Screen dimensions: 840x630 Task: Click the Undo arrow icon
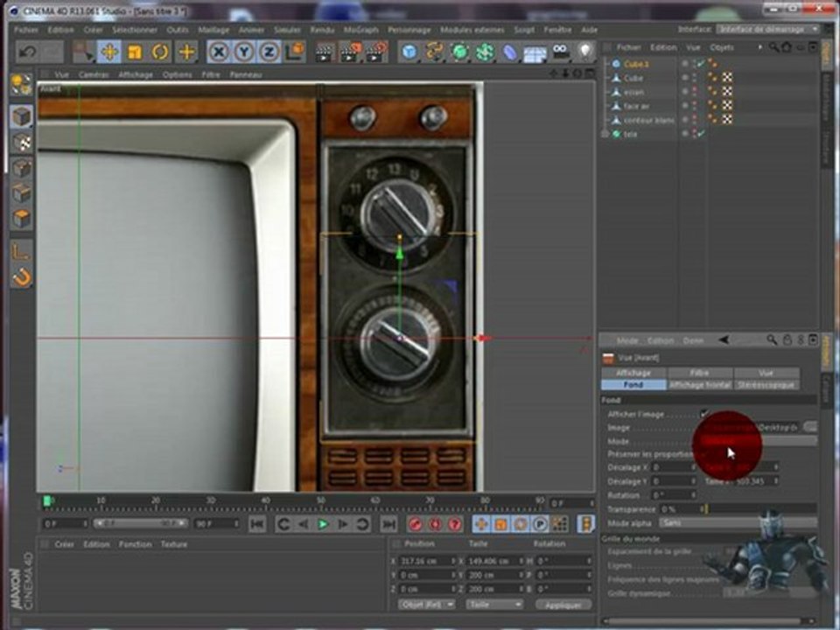tap(28, 52)
